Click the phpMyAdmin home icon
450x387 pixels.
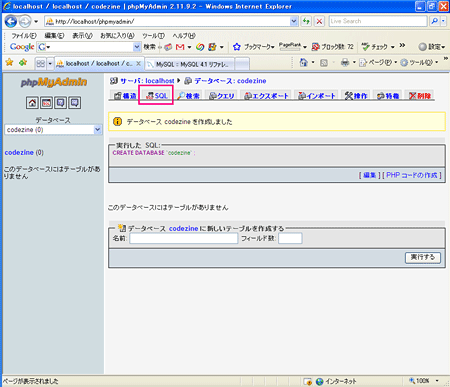(x=32, y=103)
